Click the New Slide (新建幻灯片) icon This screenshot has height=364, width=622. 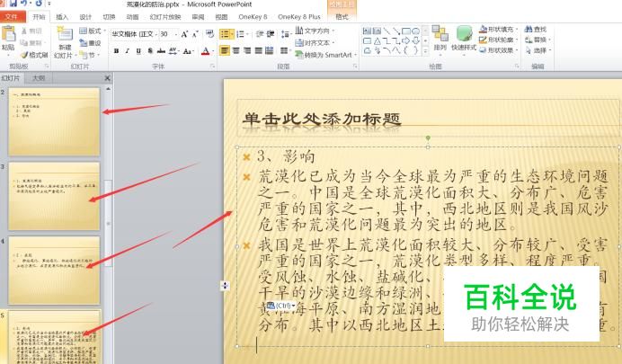click(64, 34)
